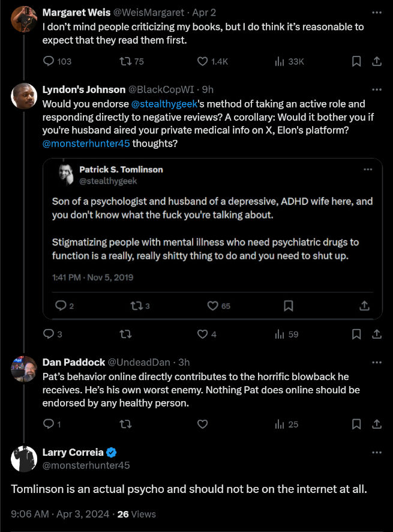Open more options for Margaret Weis's tweet
The image size is (393, 532).
pyautogui.click(x=377, y=13)
